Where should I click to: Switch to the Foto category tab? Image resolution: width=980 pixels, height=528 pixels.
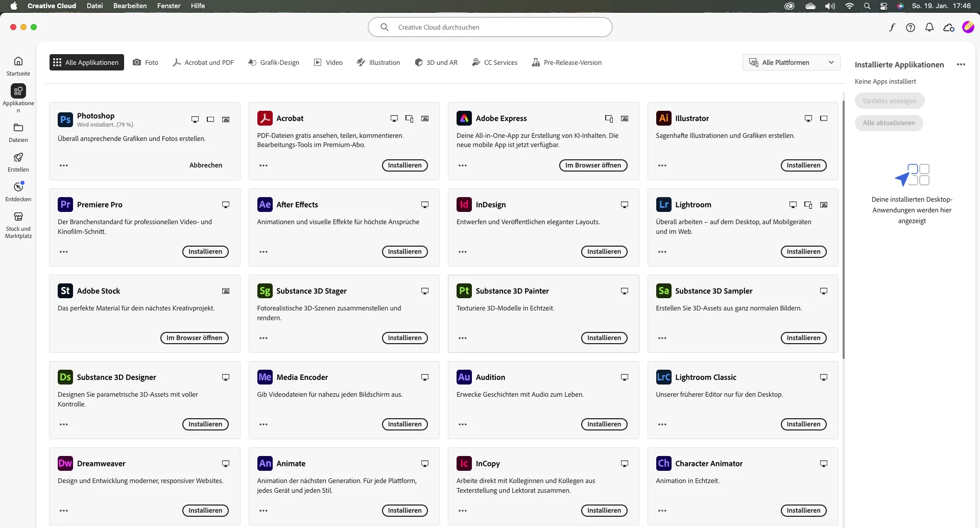pyautogui.click(x=146, y=62)
